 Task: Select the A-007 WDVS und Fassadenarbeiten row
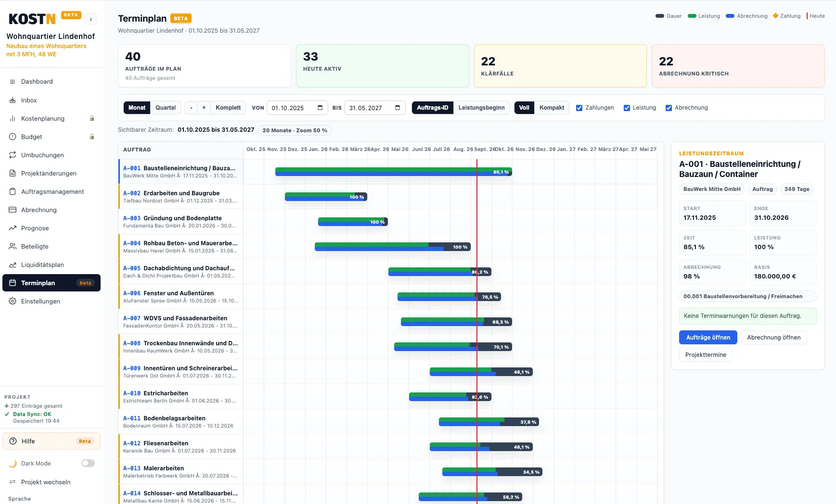tap(180, 322)
